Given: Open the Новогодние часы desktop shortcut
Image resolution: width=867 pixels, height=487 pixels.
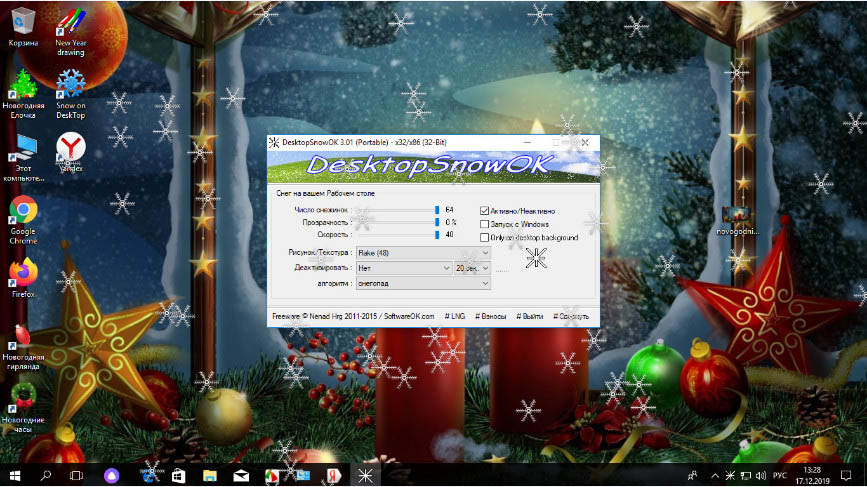Looking at the screenshot, I should (23, 409).
